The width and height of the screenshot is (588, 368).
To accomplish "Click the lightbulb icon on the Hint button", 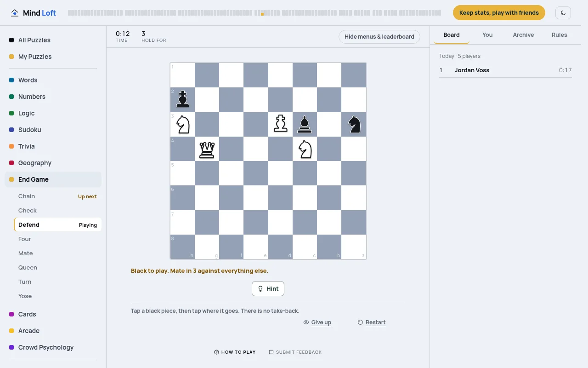I will (260, 289).
